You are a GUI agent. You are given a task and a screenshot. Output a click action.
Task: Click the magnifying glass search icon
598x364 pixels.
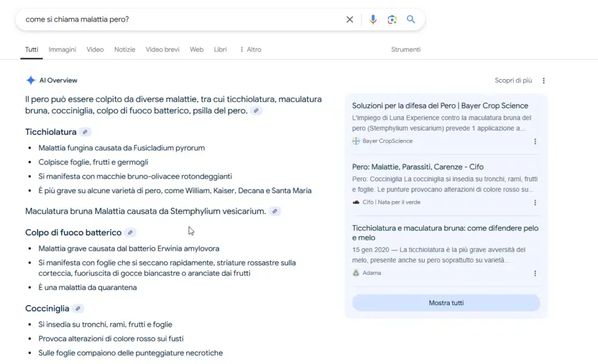pyautogui.click(x=411, y=19)
